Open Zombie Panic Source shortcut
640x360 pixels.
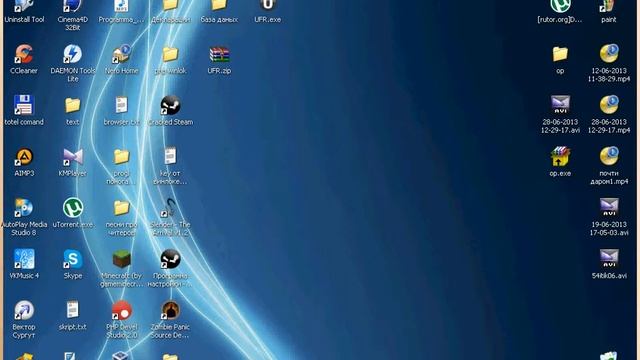click(x=170, y=310)
